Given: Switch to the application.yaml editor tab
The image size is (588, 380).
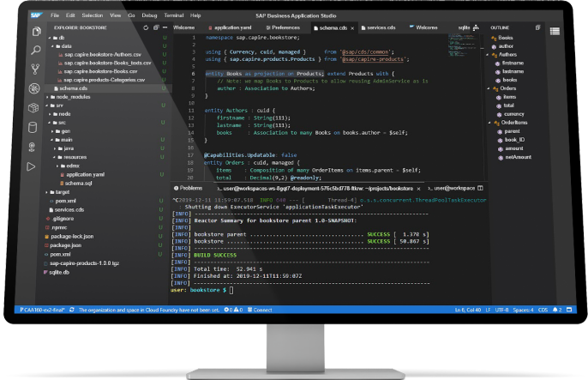Looking at the screenshot, I should click(x=230, y=27).
